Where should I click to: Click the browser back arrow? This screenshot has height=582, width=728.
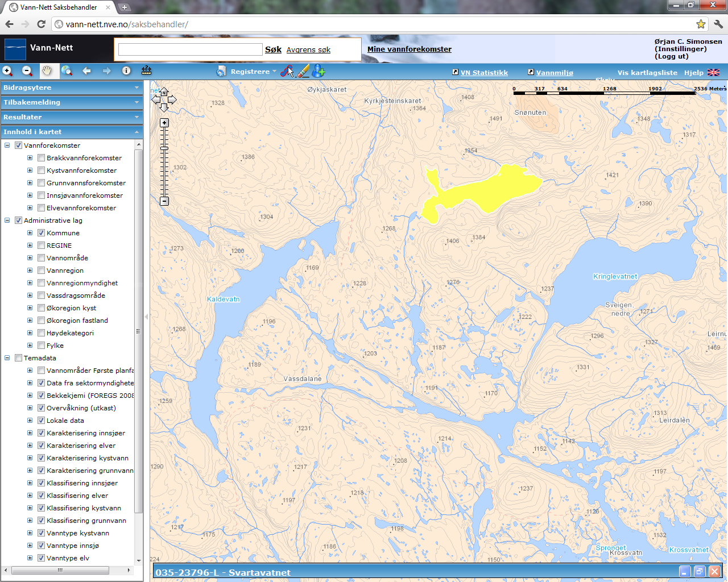coord(9,24)
